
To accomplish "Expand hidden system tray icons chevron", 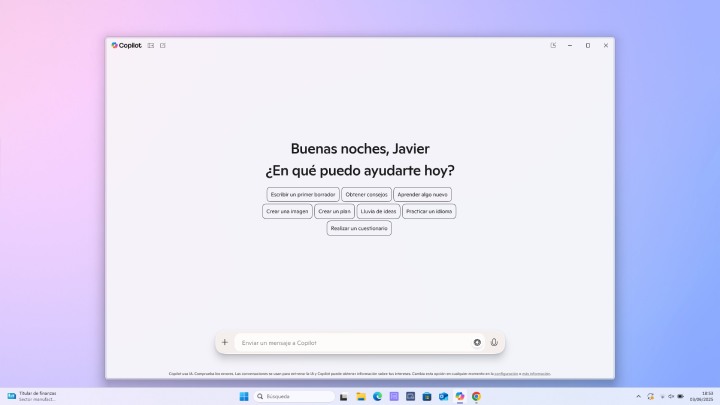I will (x=638, y=396).
